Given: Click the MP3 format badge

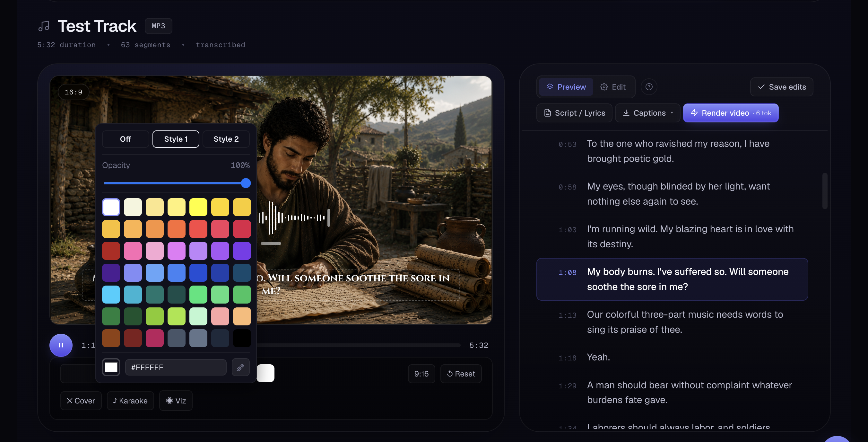Looking at the screenshot, I should tap(158, 26).
